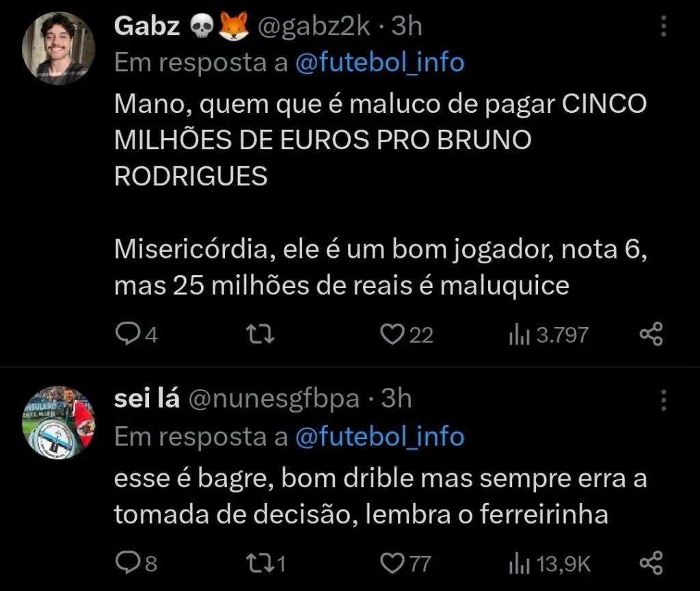The height and width of the screenshot is (591, 700).
Task: Click the retweet icon showing 1 repost
Action: pos(260,561)
